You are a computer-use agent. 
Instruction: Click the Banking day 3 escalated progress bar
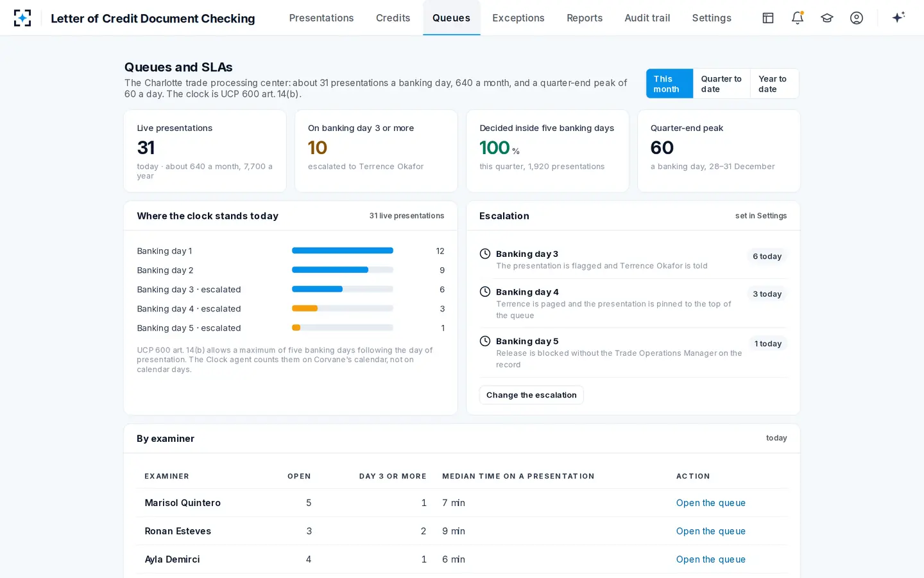coord(343,289)
